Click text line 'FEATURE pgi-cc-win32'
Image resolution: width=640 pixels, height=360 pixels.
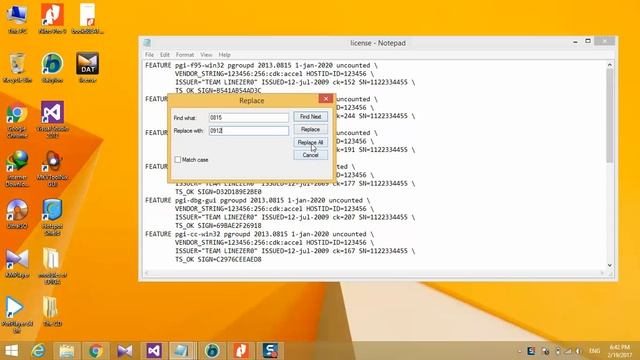pyautogui.click(x=261, y=234)
